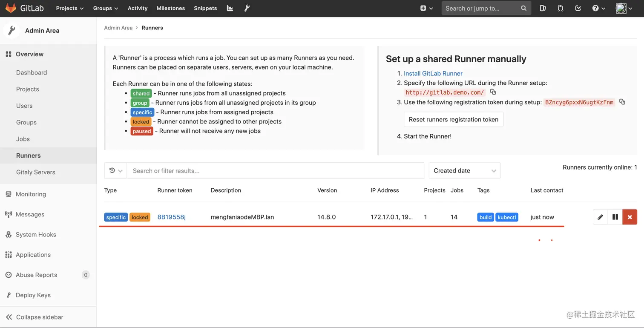644x328 pixels.
Task: Edit runner with the pencil icon
Action: (x=600, y=217)
